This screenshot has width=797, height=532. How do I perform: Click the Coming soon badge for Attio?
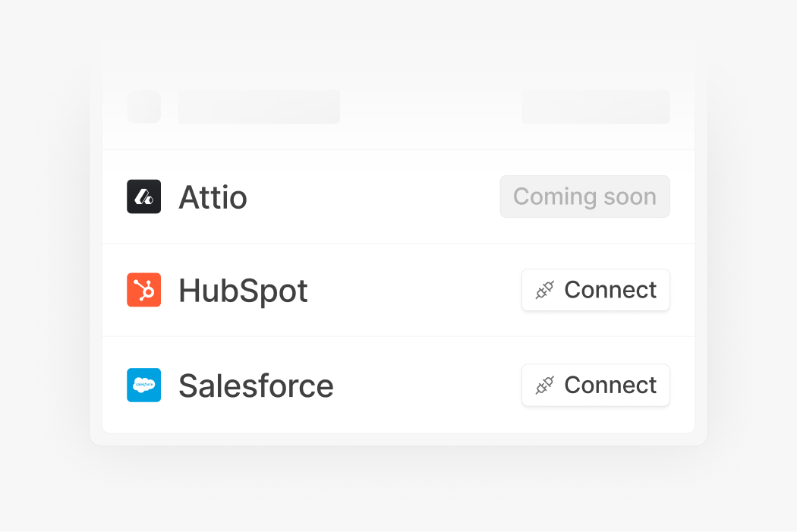point(585,197)
